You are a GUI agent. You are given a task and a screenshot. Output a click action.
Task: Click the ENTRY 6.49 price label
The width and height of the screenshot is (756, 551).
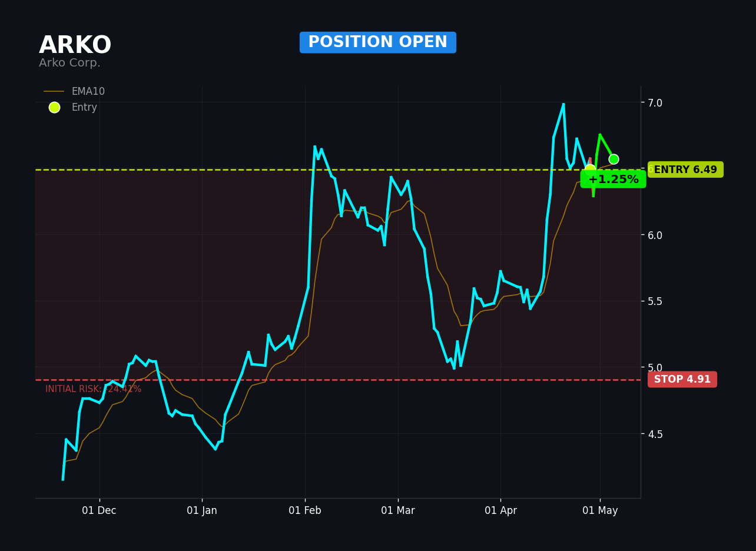coord(685,170)
